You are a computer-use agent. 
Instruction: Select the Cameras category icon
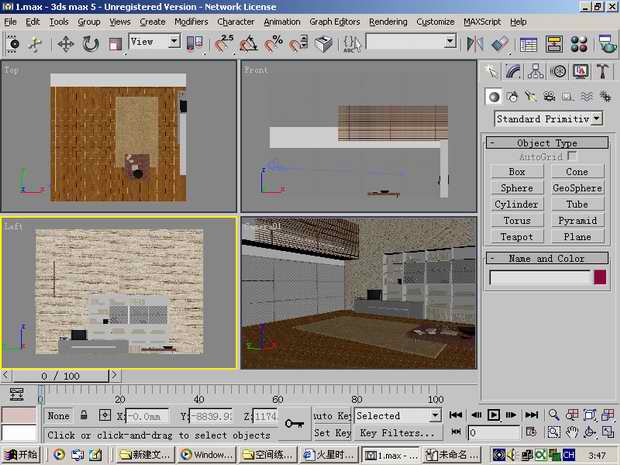[x=549, y=96]
